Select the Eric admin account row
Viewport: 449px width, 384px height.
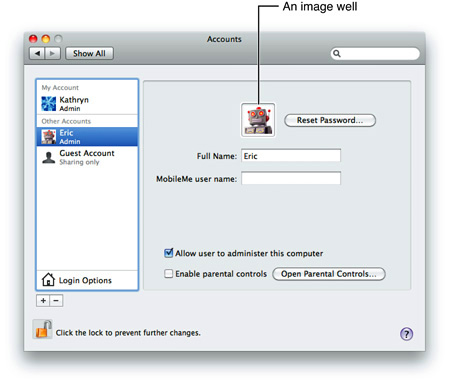point(87,137)
